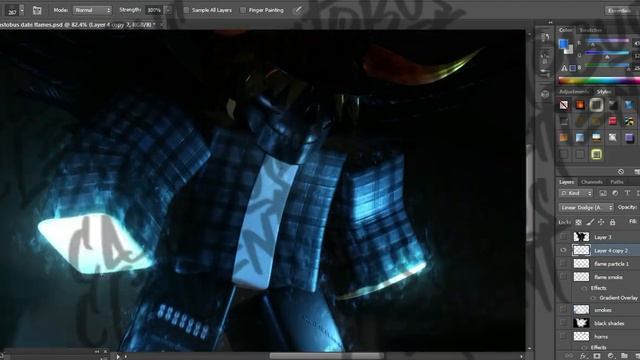
Task: Apply the Default Style (None) swatch
Action: [564, 105]
